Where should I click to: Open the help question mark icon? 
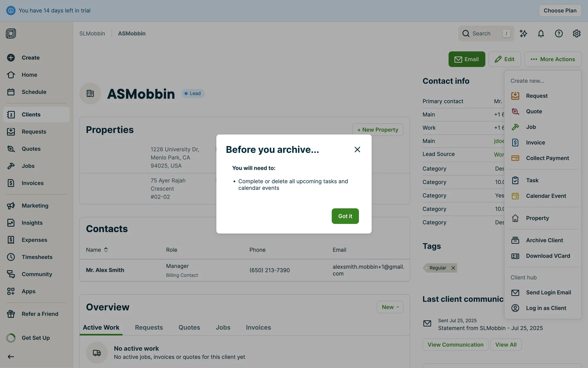point(559,33)
